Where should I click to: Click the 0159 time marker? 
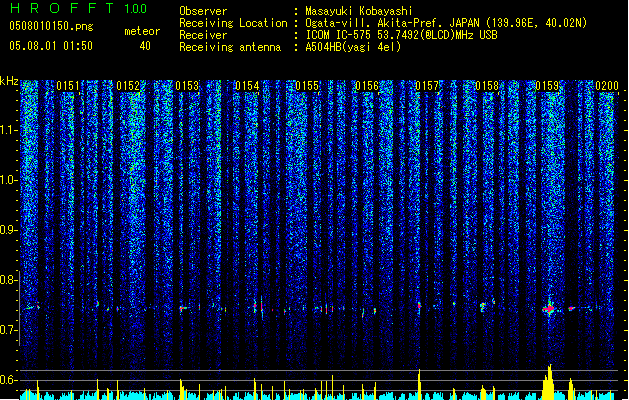(x=548, y=86)
